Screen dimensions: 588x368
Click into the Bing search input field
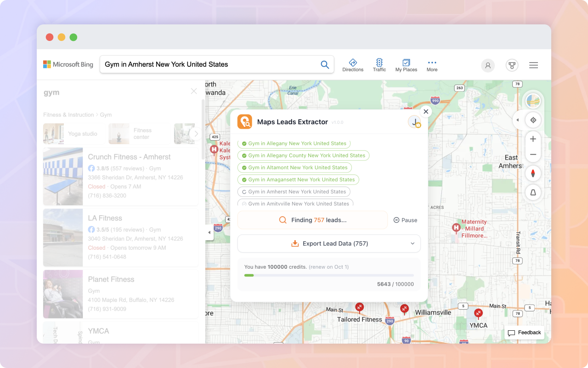(x=210, y=64)
